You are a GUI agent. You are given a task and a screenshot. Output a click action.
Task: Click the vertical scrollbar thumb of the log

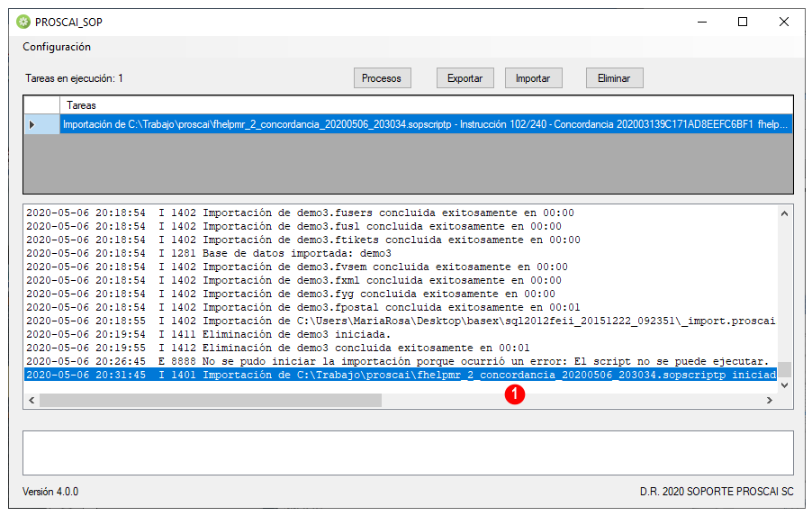pyautogui.click(x=785, y=369)
